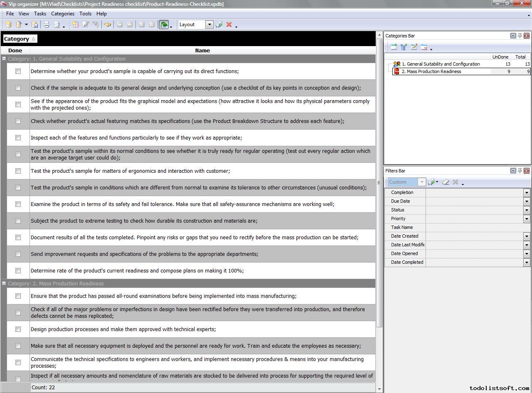The width and height of the screenshot is (532, 393).
Task: Click the red X delete layout icon
Action: tap(229, 25)
